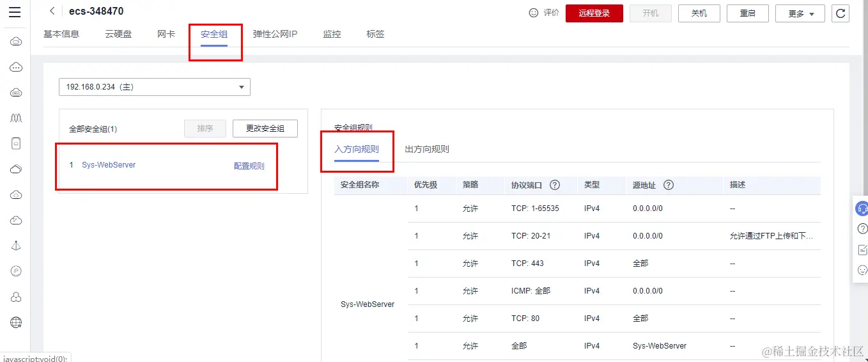
Task: Click the pyramid-shaped sidebar icon
Action: (x=17, y=246)
